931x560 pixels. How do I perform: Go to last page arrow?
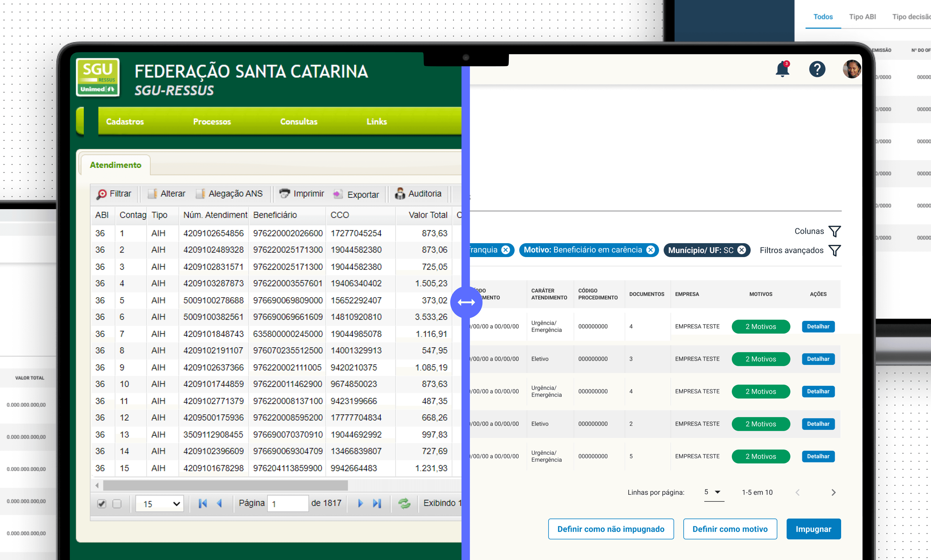[x=377, y=503]
